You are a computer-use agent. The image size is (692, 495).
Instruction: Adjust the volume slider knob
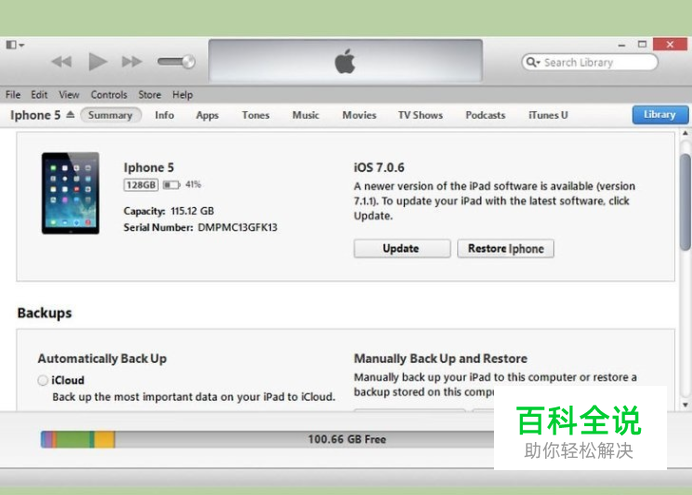coord(188,61)
